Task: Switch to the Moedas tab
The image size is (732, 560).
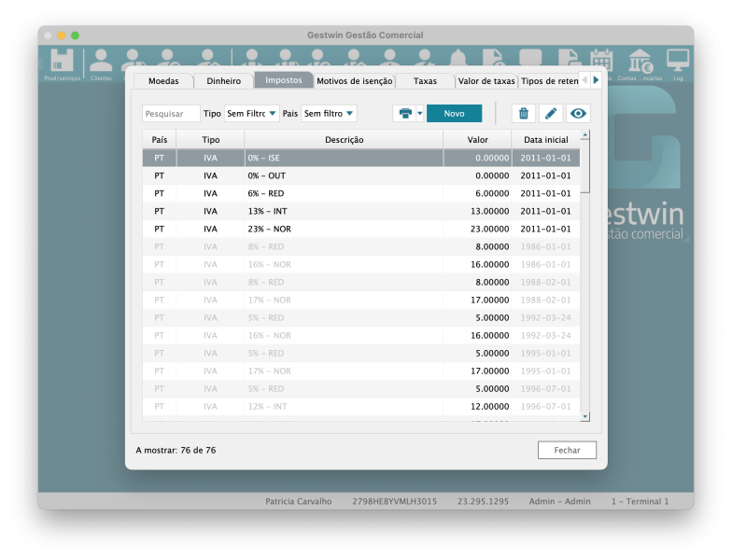Action: [x=163, y=81]
